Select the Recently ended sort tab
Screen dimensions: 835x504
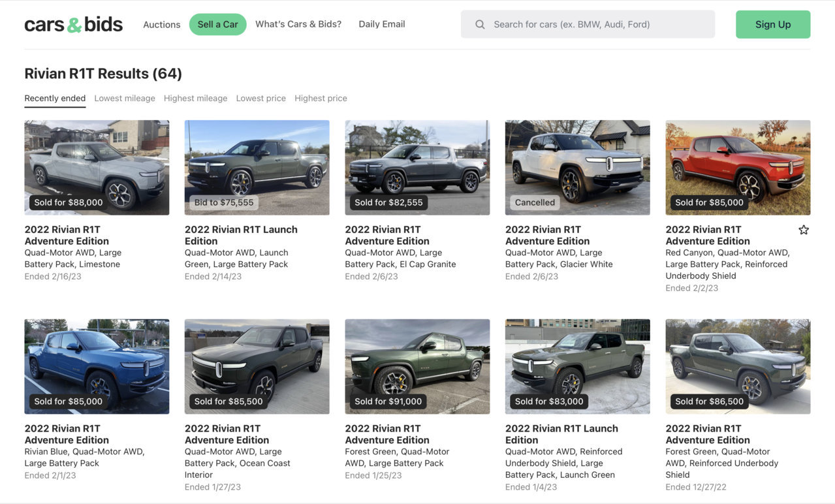pyautogui.click(x=55, y=99)
